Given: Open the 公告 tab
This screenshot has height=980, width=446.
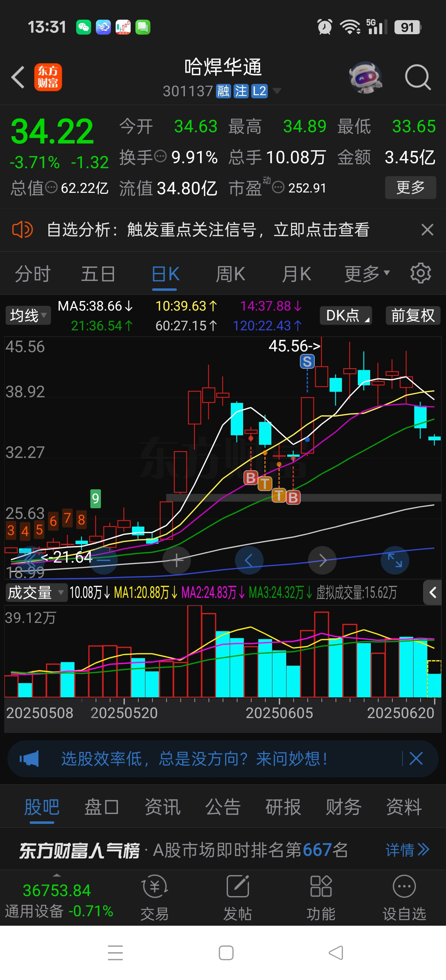Looking at the screenshot, I should [x=223, y=807].
